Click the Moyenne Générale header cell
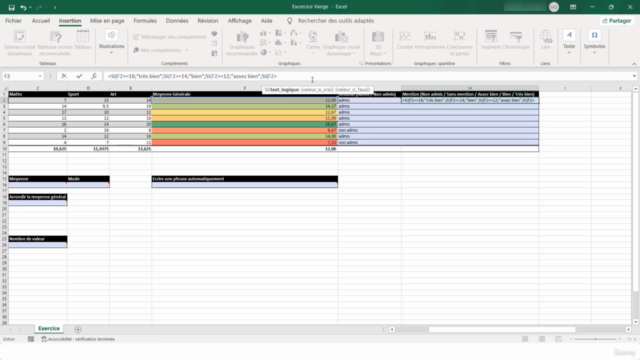This screenshot has width=640, height=360. [x=244, y=94]
